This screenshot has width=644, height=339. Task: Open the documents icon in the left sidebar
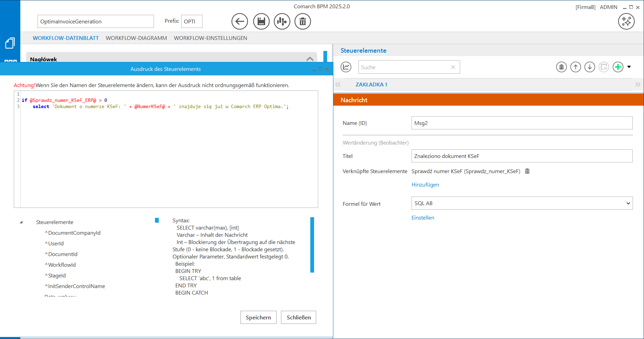pyautogui.click(x=10, y=43)
